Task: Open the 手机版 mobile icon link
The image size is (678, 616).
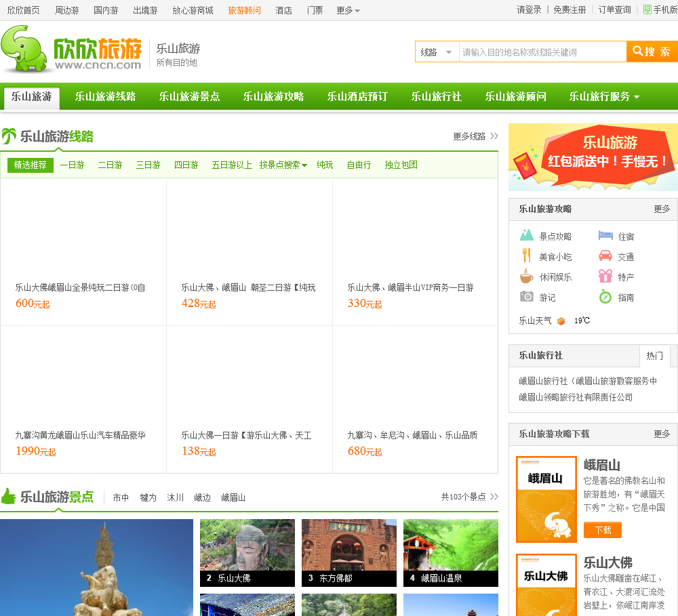Action: (660, 9)
